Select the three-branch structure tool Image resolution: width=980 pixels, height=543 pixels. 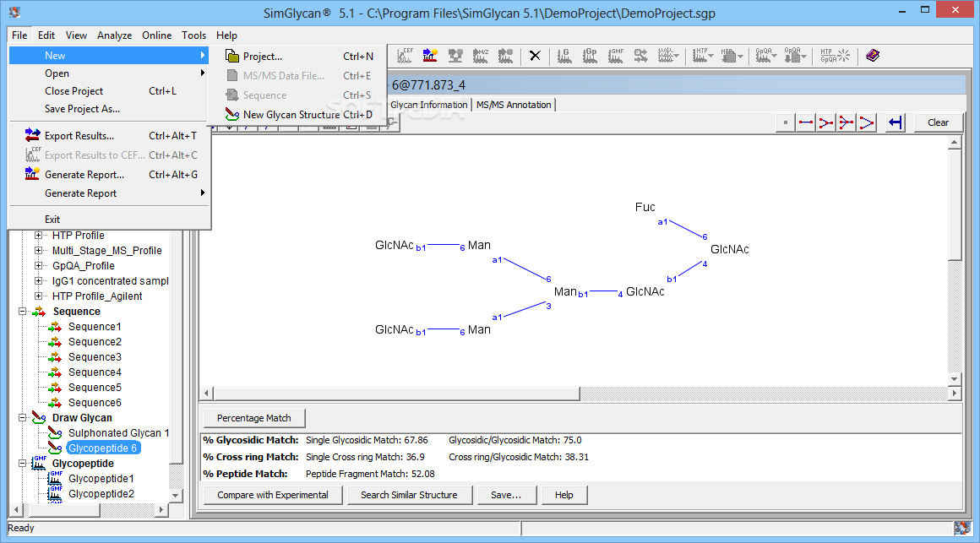[846, 122]
